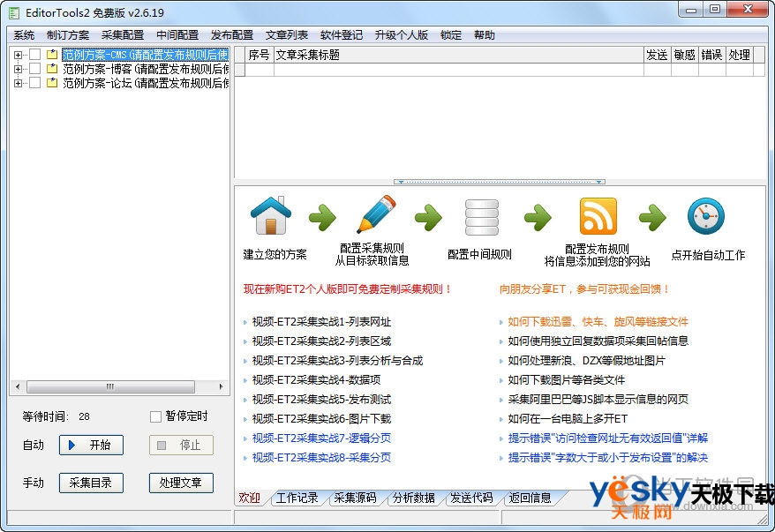Tick the checkbox beside 范例方案-论坛
The image size is (775, 532).
pos(34,83)
